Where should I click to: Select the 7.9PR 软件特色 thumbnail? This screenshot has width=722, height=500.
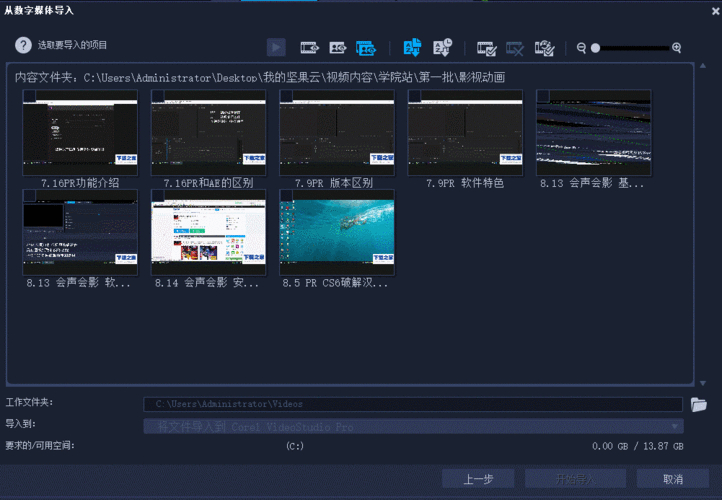pyautogui.click(x=465, y=133)
